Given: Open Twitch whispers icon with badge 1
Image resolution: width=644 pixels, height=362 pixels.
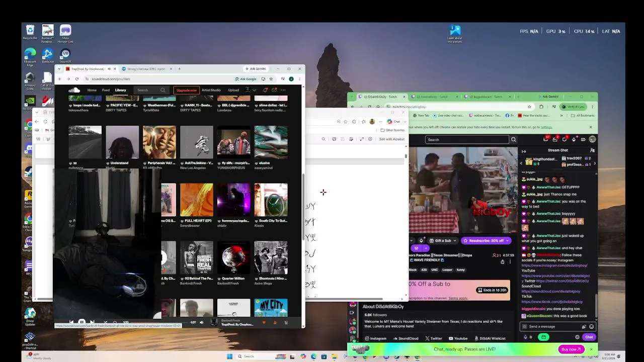Looking at the screenshot, I should pyautogui.click(x=565, y=139).
